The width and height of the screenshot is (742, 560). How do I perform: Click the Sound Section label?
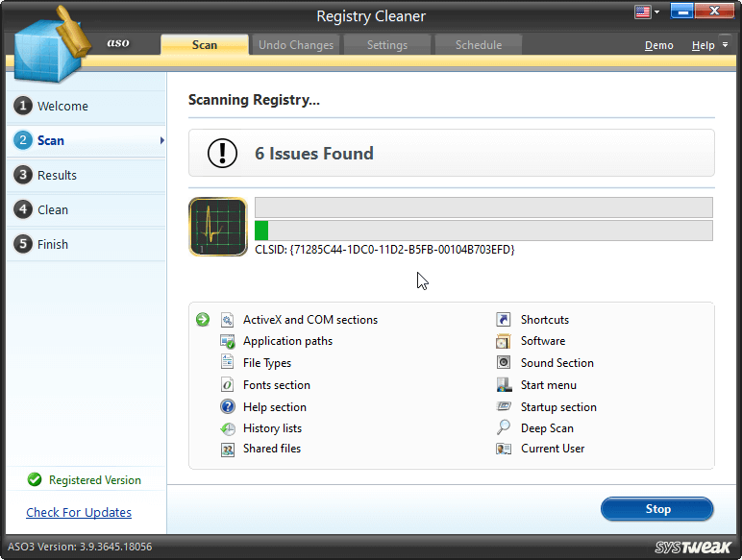[556, 363]
